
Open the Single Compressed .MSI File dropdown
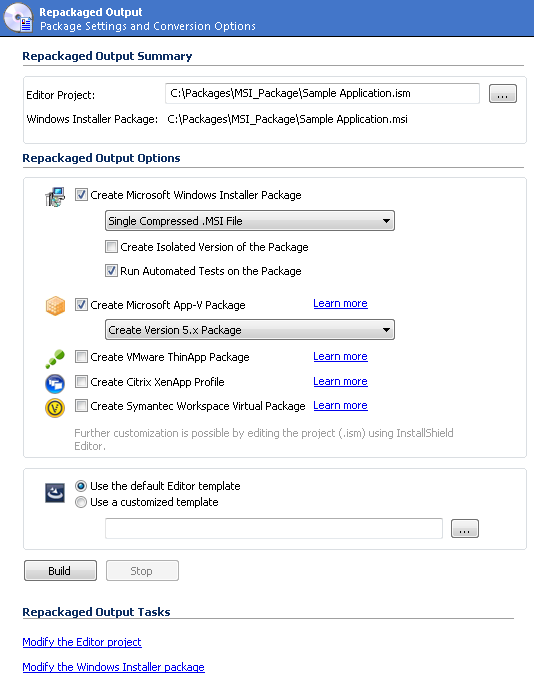pos(250,221)
